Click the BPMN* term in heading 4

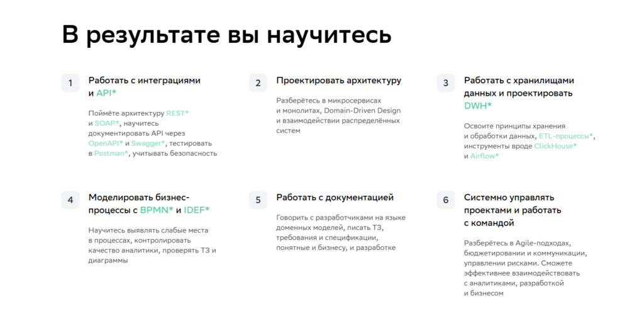(157, 210)
